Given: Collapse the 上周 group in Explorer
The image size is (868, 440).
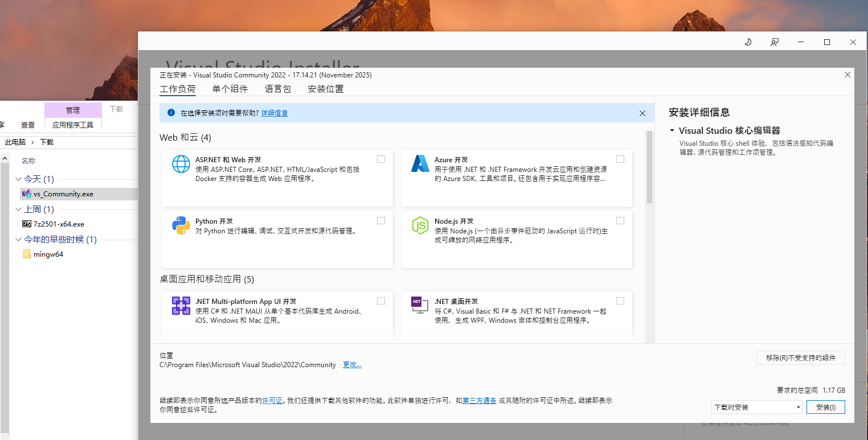Looking at the screenshot, I should tap(19, 209).
